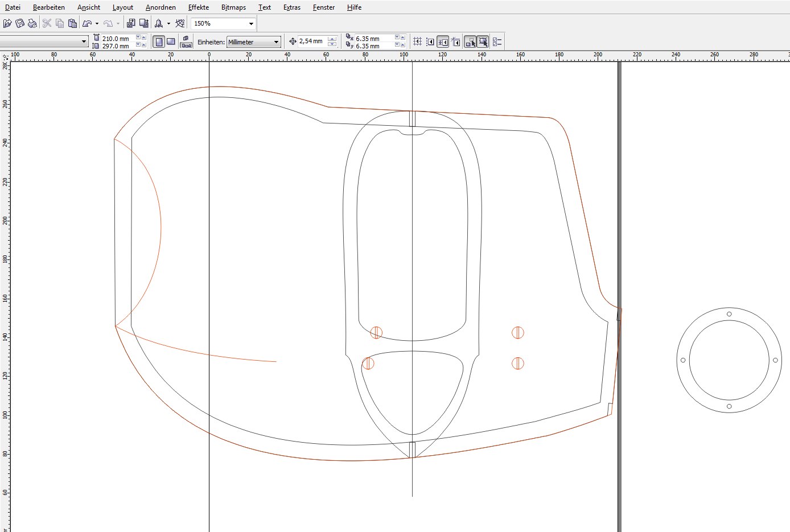Click the duplicate x distance field
The height and width of the screenshot is (532, 790).
[x=375, y=38]
